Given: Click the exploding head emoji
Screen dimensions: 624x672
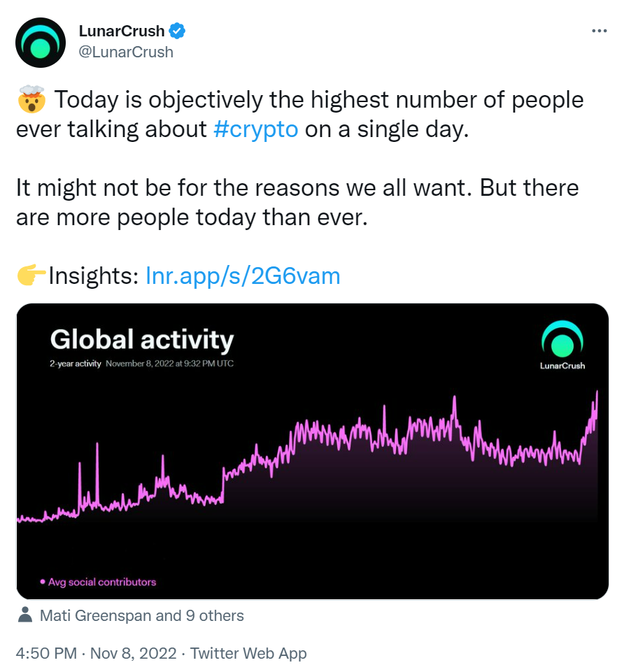Looking at the screenshot, I should 30,101.
